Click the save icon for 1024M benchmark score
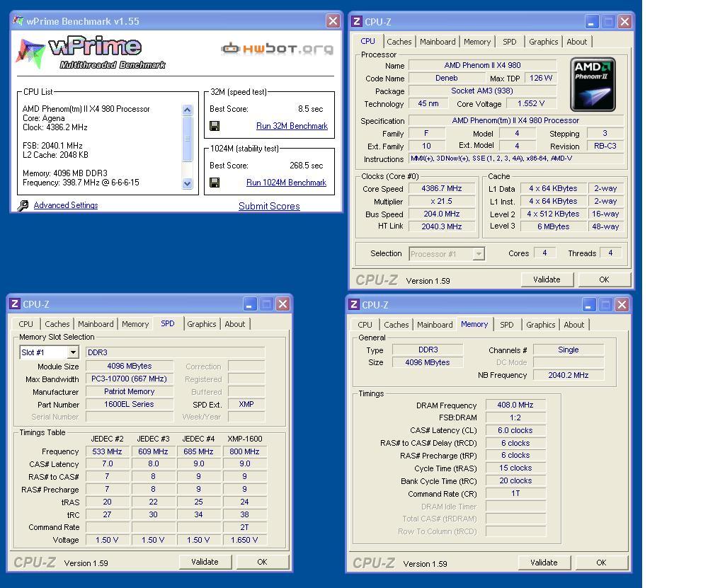Image resolution: width=725 pixels, height=588 pixels. [215, 183]
